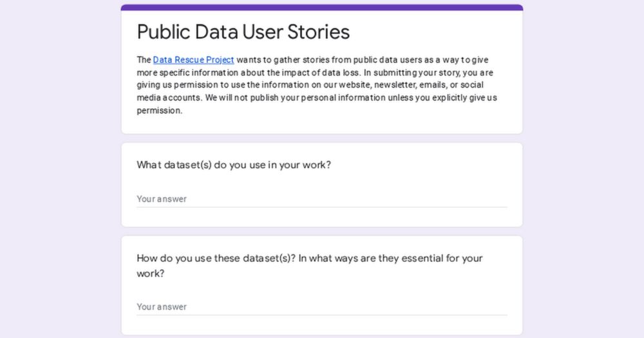The image size is (644, 338).
Task: Click the form description paragraph
Action: click(316, 85)
